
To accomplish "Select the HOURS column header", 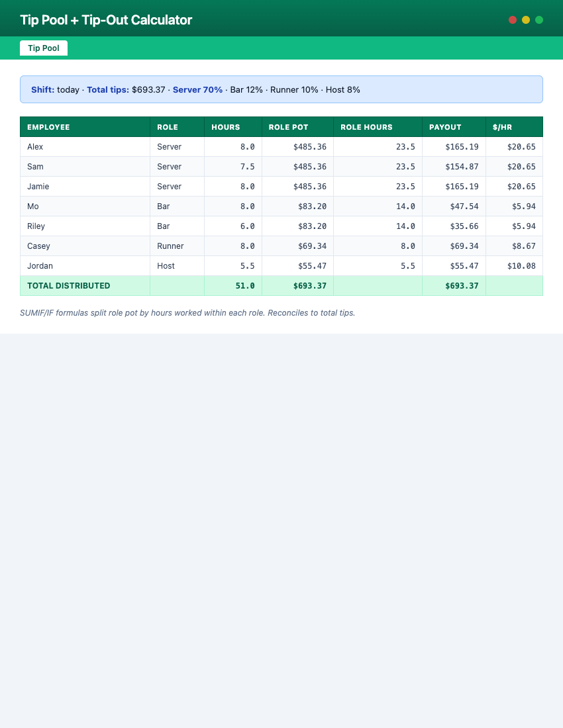I will (233, 127).
